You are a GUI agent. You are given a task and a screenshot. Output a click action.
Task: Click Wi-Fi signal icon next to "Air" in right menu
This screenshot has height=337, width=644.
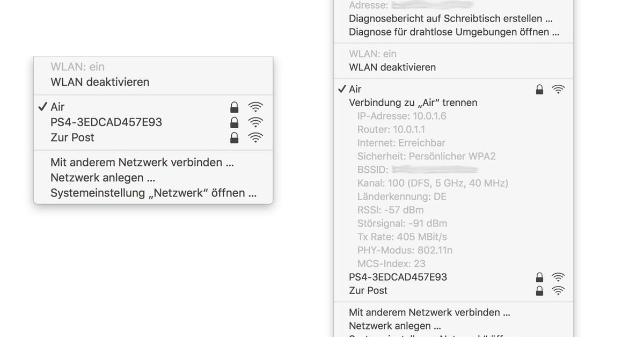click(x=558, y=89)
